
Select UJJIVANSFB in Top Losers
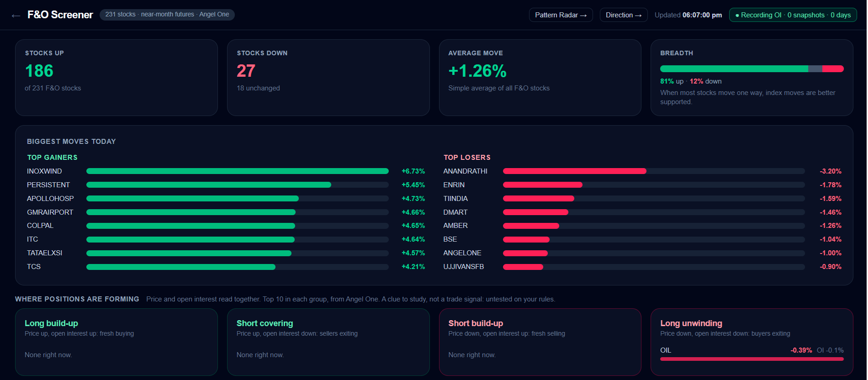464,267
